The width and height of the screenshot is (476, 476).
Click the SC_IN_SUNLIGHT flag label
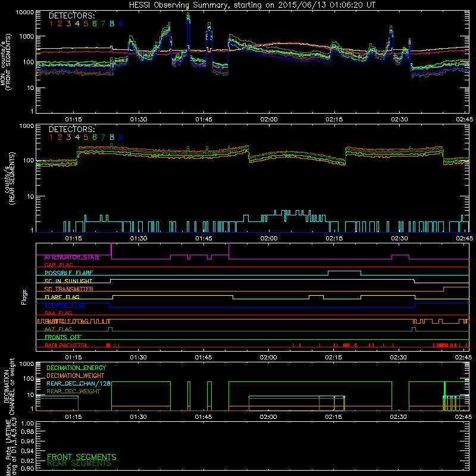[68, 281]
